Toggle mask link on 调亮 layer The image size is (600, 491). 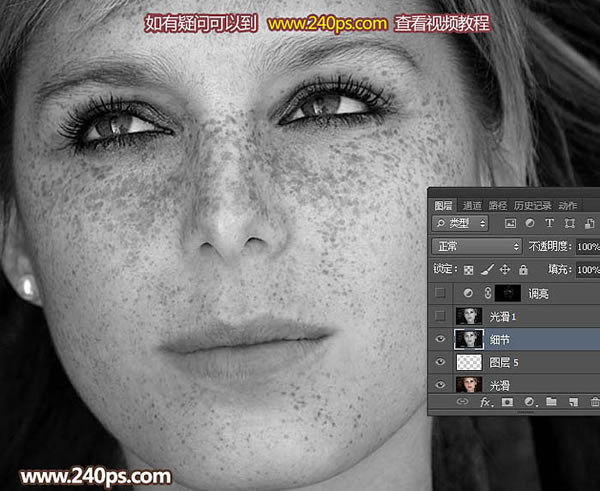[487, 293]
